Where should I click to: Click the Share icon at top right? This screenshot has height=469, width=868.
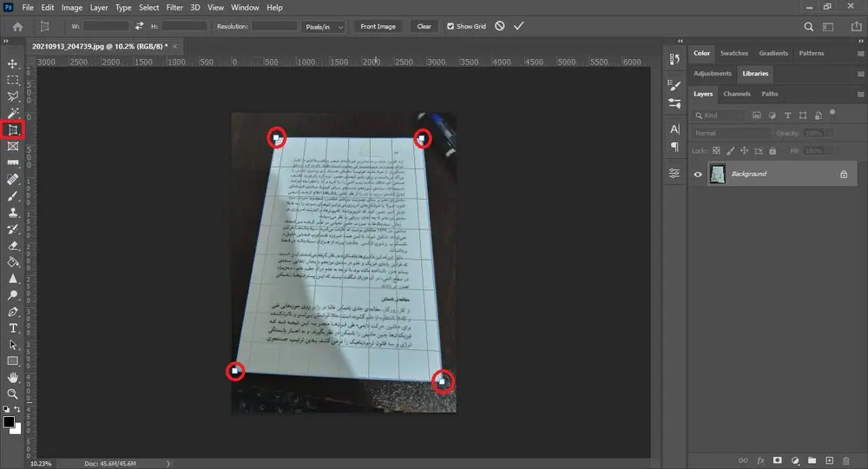click(856, 27)
